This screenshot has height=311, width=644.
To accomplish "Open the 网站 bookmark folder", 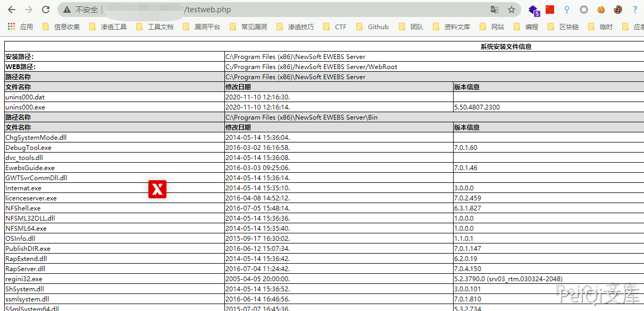I will (492, 27).
